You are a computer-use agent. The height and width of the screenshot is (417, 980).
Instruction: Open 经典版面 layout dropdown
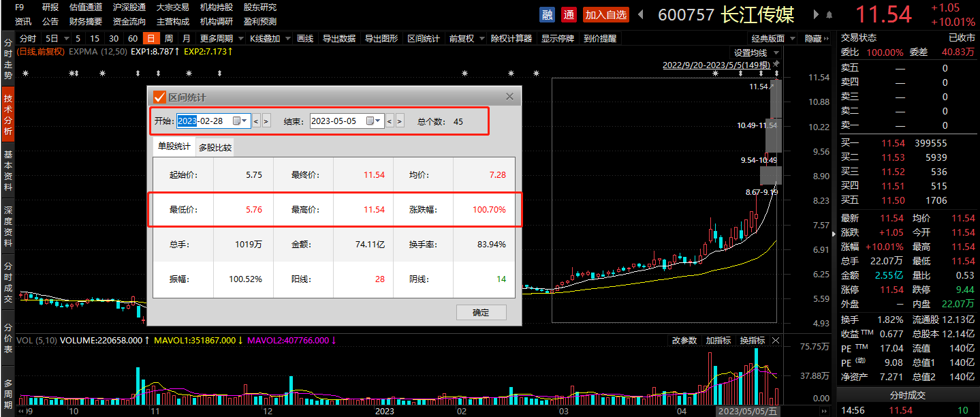[772, 39]
